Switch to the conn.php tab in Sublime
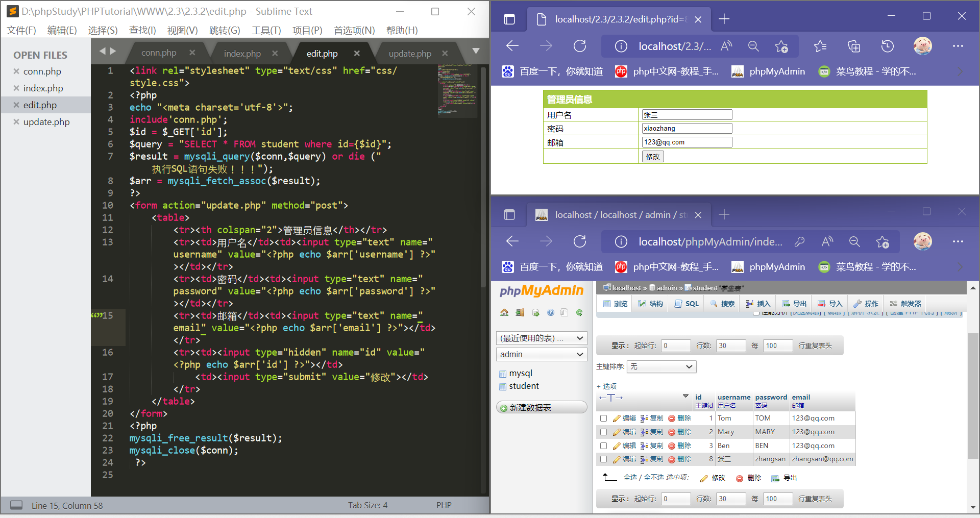980x518 pixels. 159,53
